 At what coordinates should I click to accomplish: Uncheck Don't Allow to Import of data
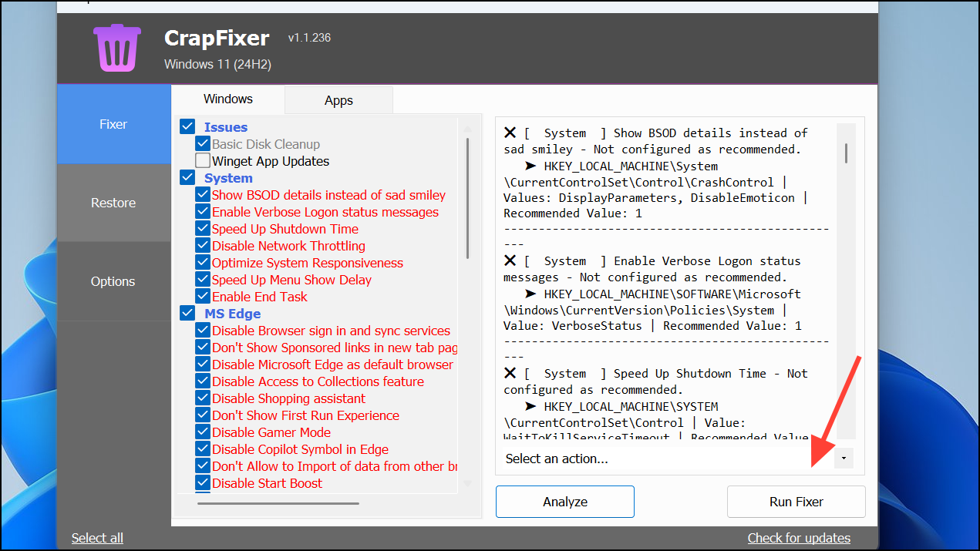pyautogui.click(x=203, y=466)
